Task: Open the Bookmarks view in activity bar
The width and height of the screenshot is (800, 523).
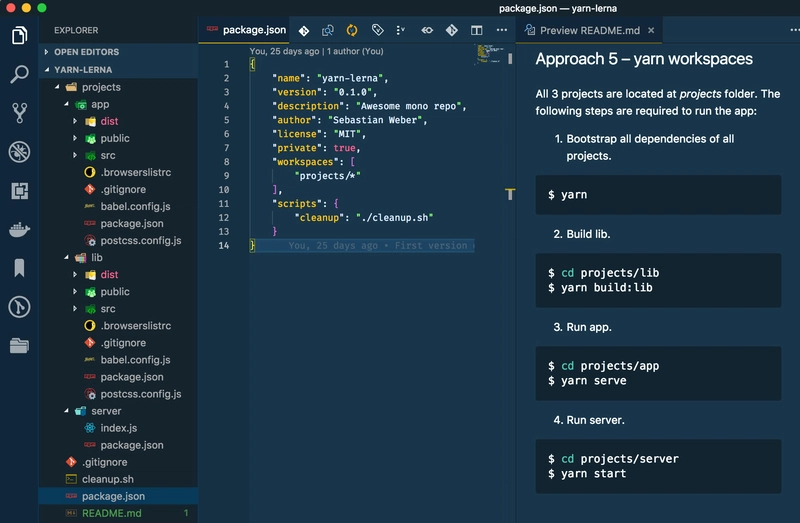Action: click(x=19, y=268)
